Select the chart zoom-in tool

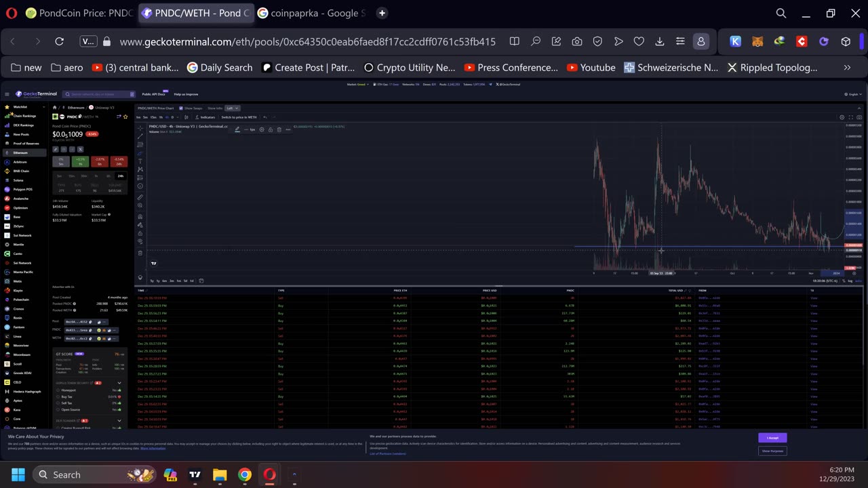[x=140, y=205]
